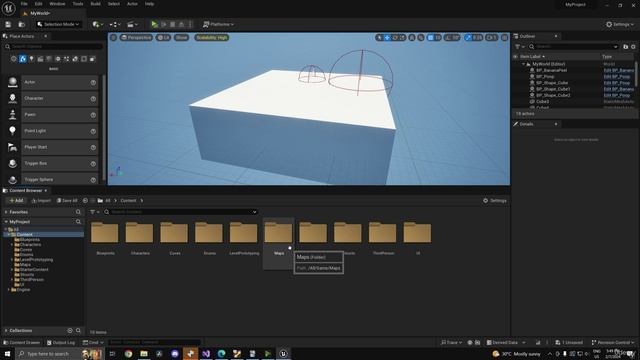Toggle grid snapping in the viewport toolbar

(430, 38)
